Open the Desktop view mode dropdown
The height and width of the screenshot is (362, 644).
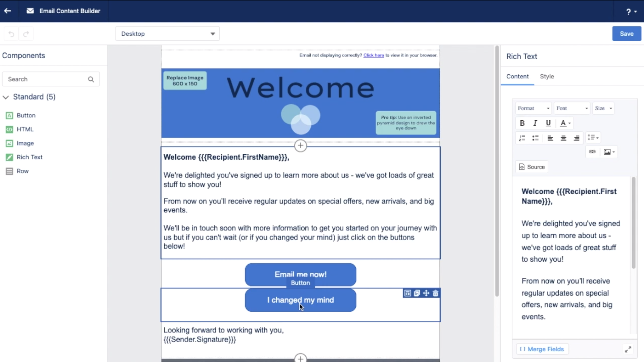point(167,34)
